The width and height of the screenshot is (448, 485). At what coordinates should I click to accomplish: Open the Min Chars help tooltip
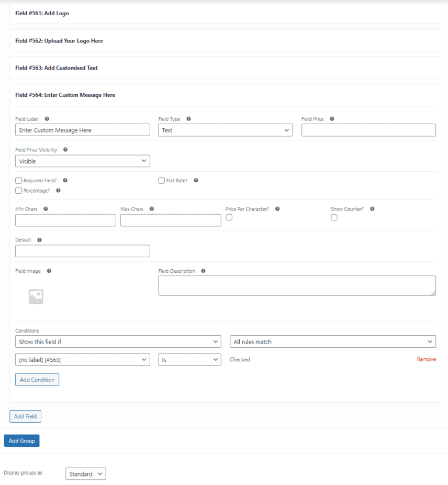(46, 209)
